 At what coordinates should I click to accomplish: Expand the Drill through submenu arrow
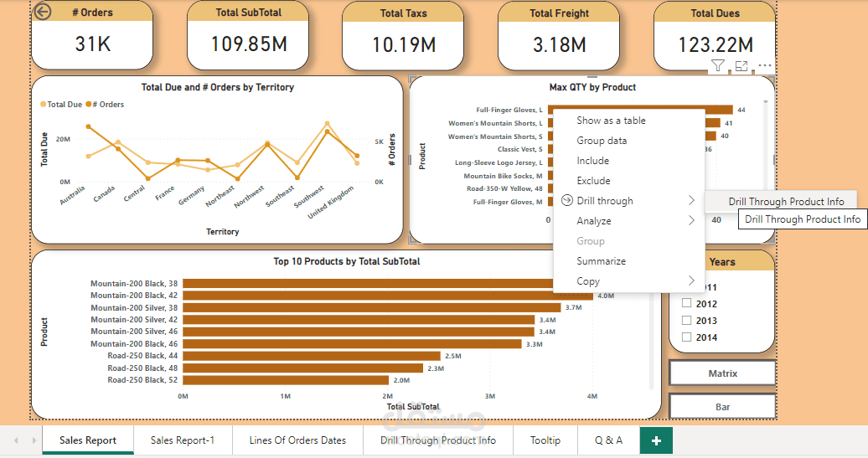[691, 200]
